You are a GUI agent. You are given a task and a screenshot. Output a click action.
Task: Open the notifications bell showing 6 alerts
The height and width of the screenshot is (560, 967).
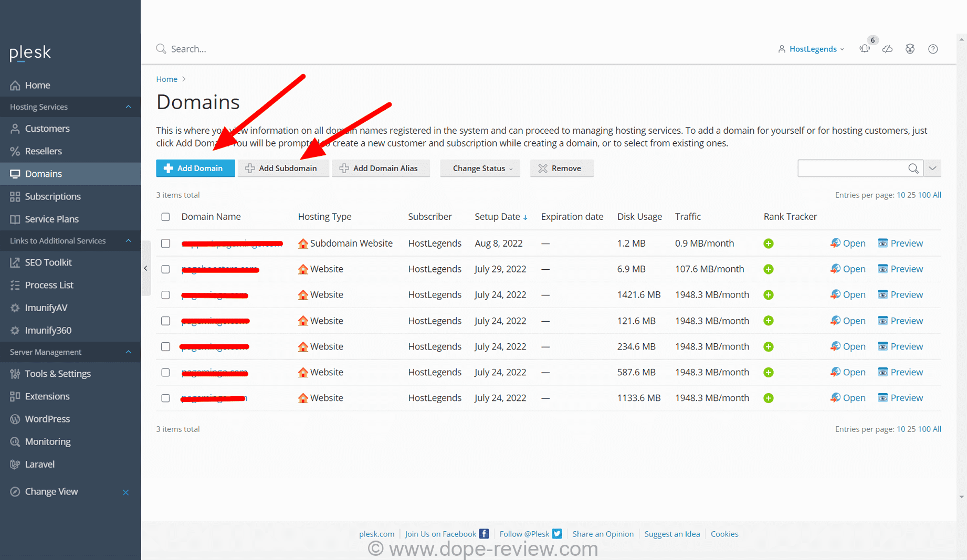(x=864, y=48)
